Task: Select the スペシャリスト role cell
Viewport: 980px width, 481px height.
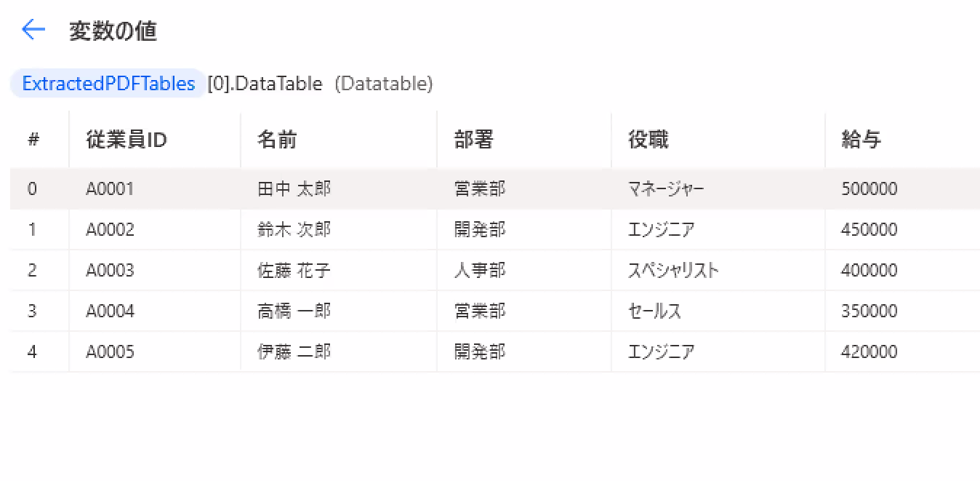Action: [x=674, y=271]
